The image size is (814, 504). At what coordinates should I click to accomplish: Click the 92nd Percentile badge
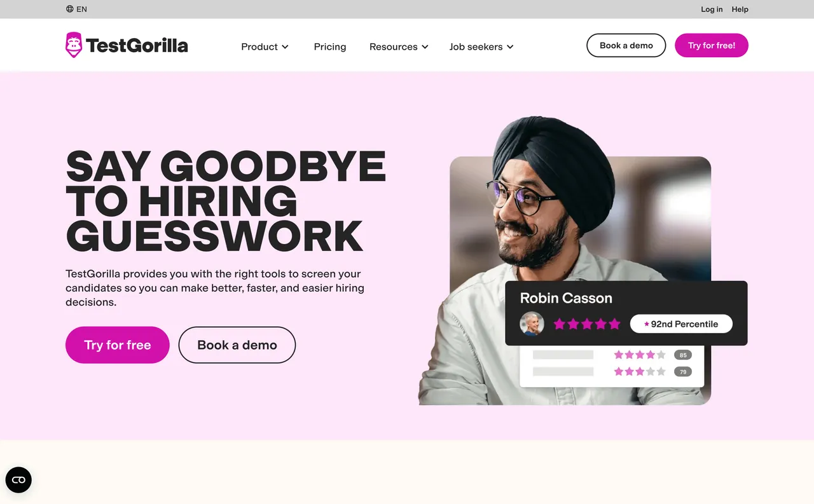pyautogui.click(x=681, y=324)
